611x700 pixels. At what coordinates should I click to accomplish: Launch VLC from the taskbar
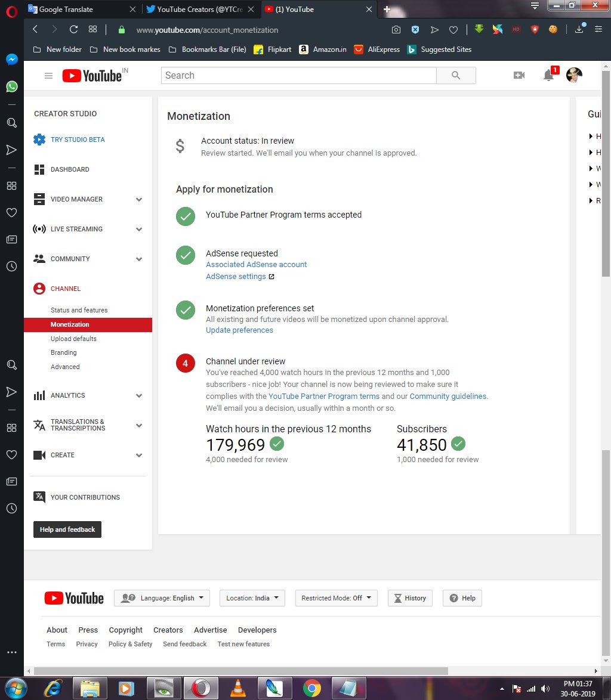(237, 689)
